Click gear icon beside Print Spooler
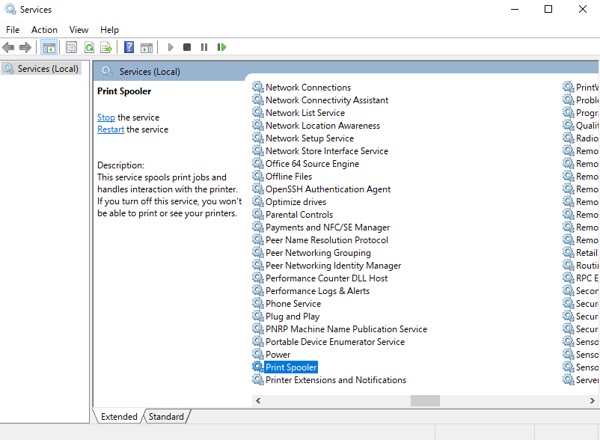Screen dimensions: 600x440 coord(258,367)
